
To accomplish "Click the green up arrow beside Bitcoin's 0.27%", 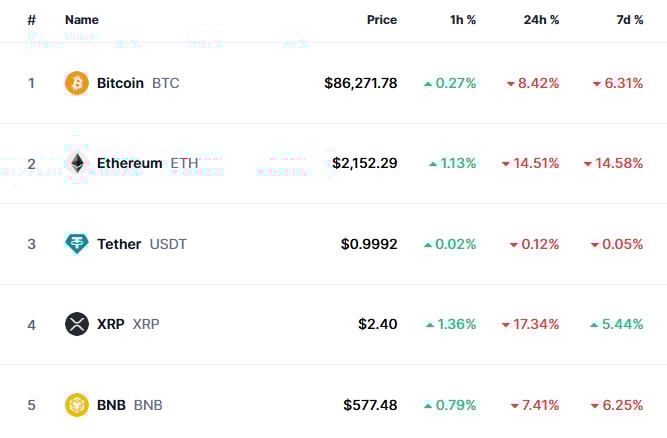I will pos(428,84).
